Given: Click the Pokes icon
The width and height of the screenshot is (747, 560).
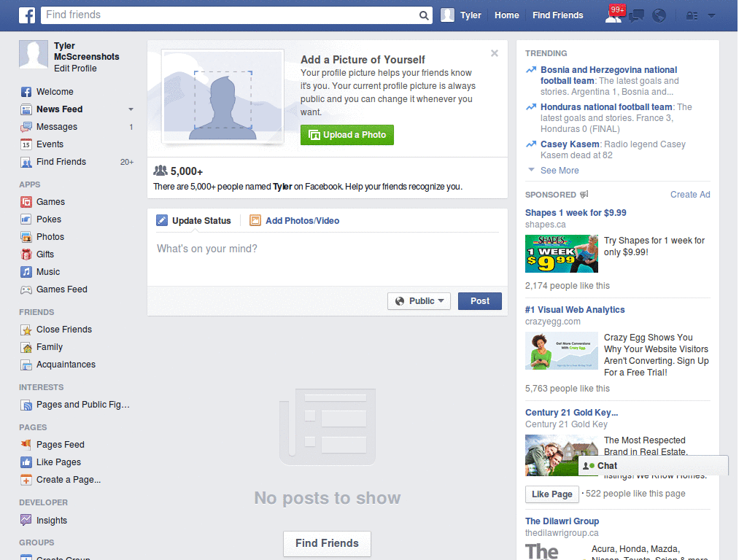Looking at the screenshot, I should point(26,219).
